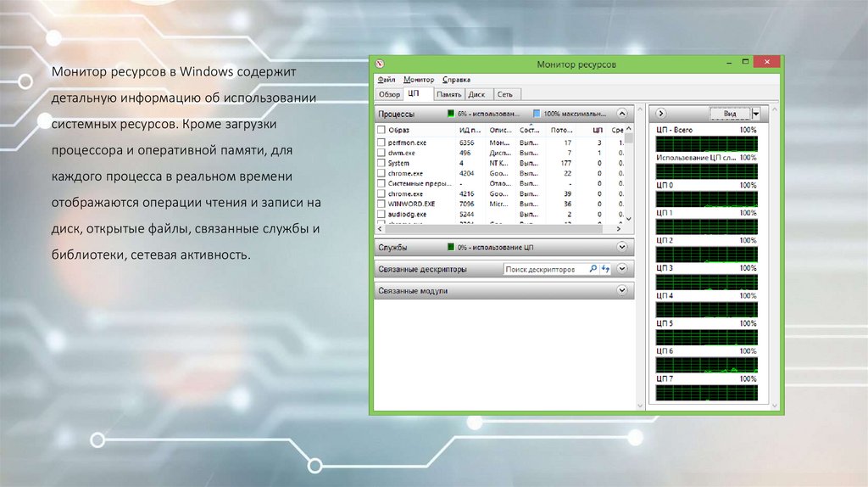The image size is (868, 487).
Task: Click the search magnifier in descriptors field
Action: [x=593, y=269]
